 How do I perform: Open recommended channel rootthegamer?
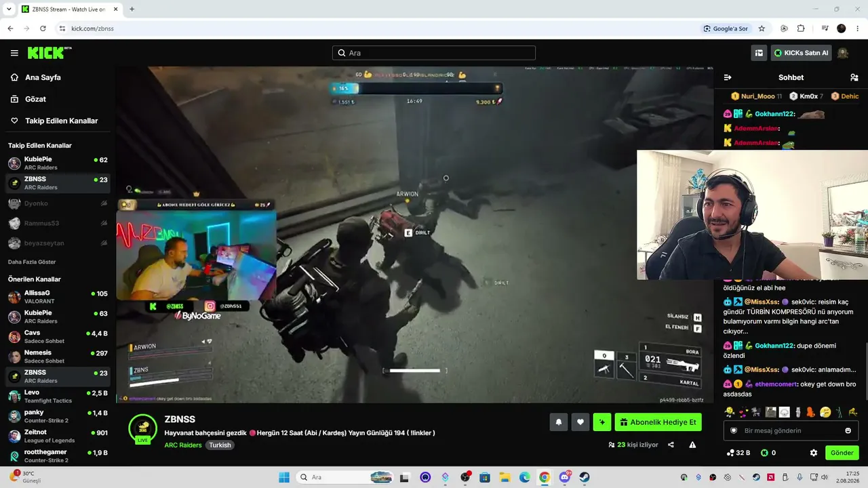click(58, 456)
